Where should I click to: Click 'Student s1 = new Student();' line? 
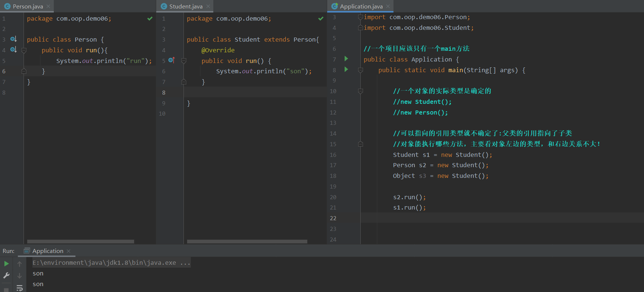pyautogui.click(x=442, y=155)
